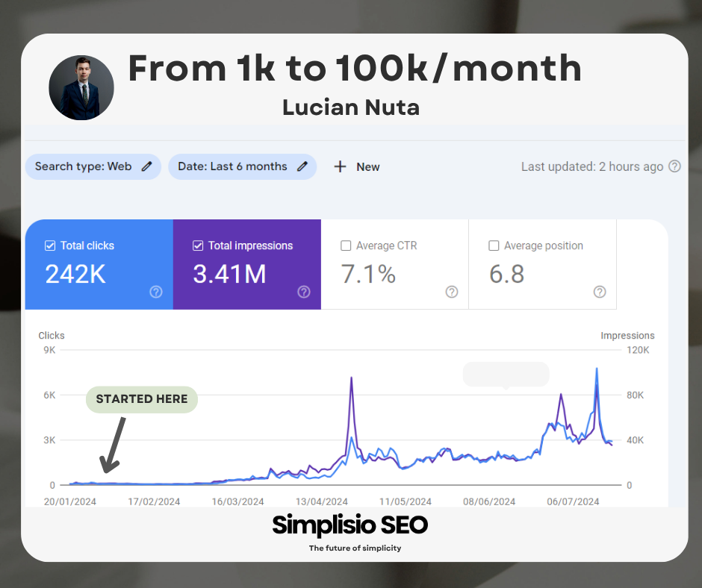Open the Search type: Web filter chip
This screenshot has height=588, width=702.
pyautogui.click(x=83, y=166)
